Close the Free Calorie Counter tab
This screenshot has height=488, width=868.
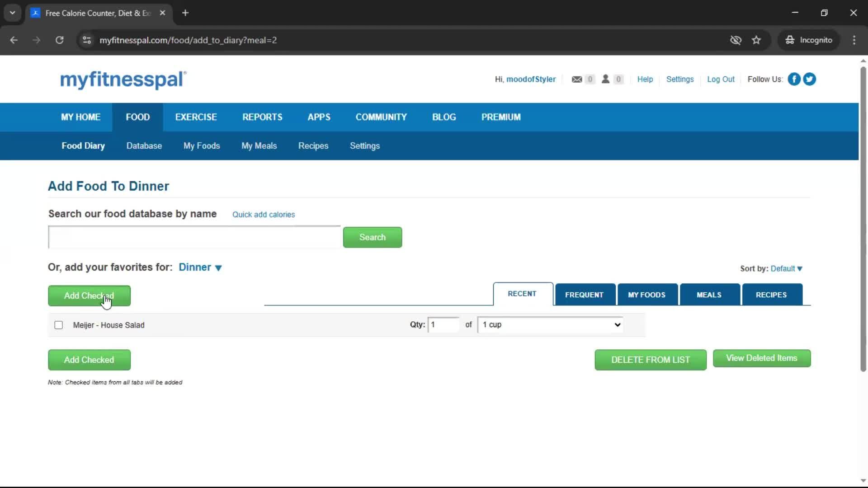162,13
